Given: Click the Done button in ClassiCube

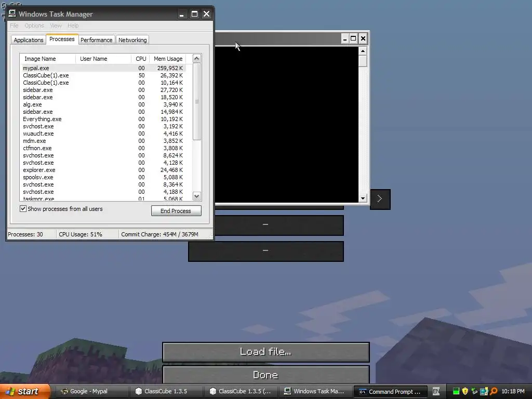Looking at the screenshot, I should pyautogui.click(x=265, y=375).
